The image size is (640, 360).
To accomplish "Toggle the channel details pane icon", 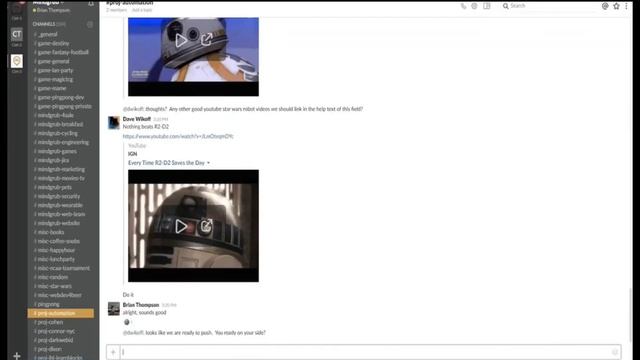I will click(487, 6).
